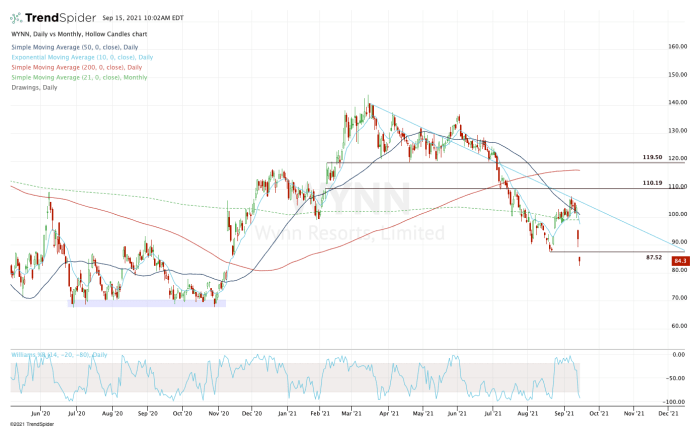Click the 110.19 horizontal level label
Viewport: 700px width, 429px height.
653,184
